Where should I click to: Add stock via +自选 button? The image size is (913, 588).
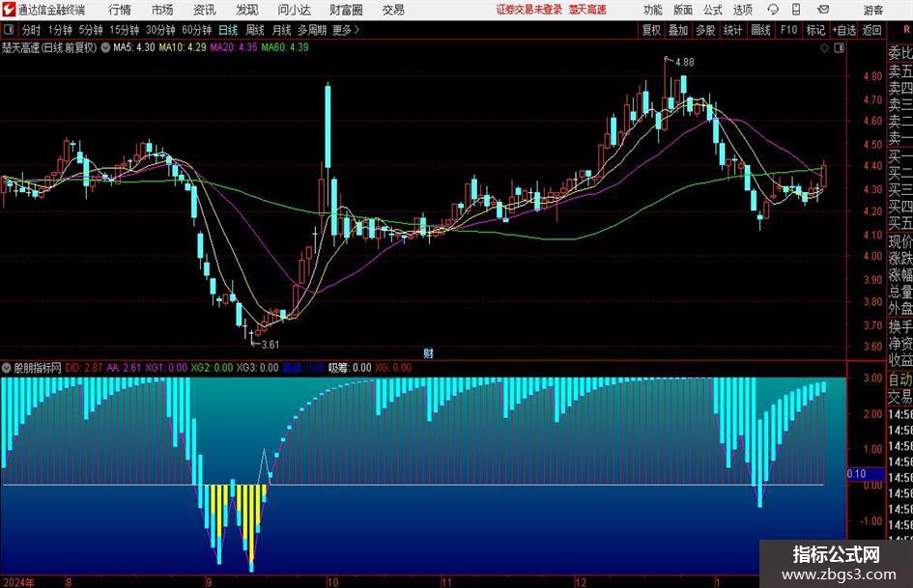tap(844, 30)
